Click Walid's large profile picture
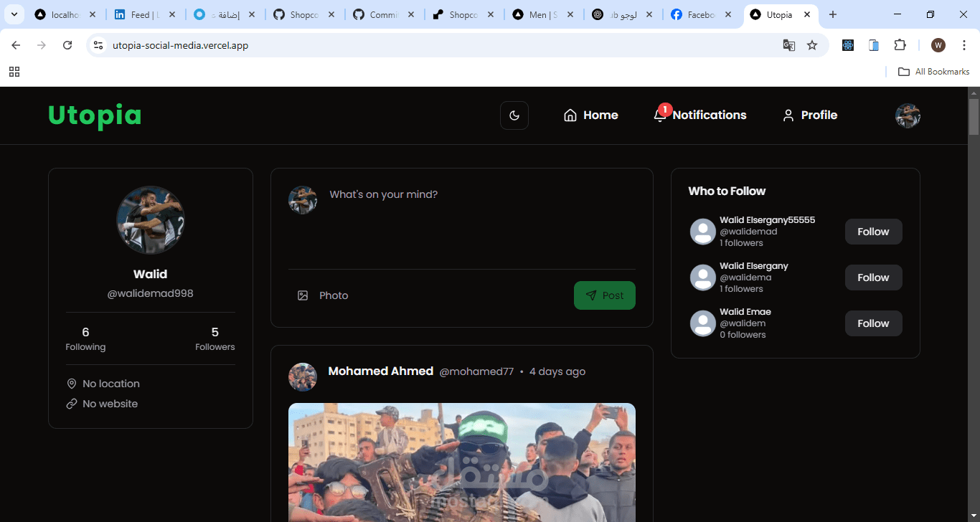The width and height of the screenshot is (980, 522). click(151, 220)
